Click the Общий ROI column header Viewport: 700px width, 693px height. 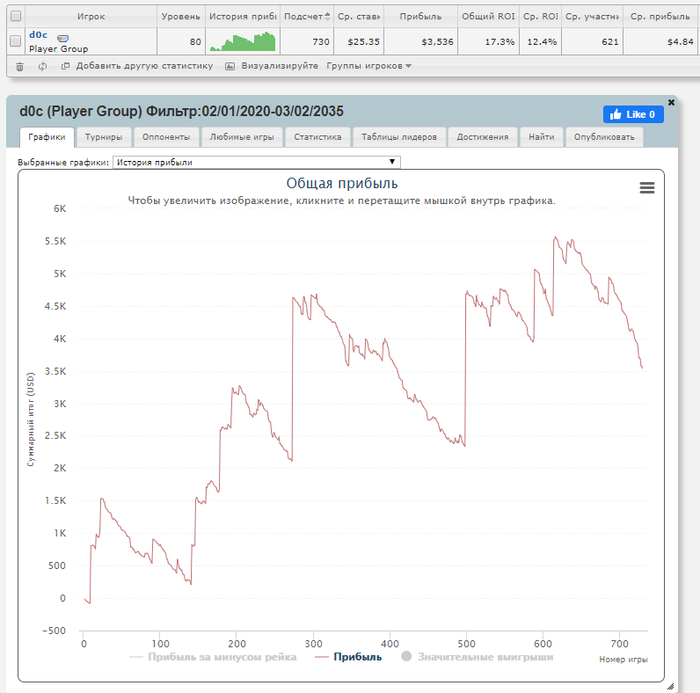point(488,17)
